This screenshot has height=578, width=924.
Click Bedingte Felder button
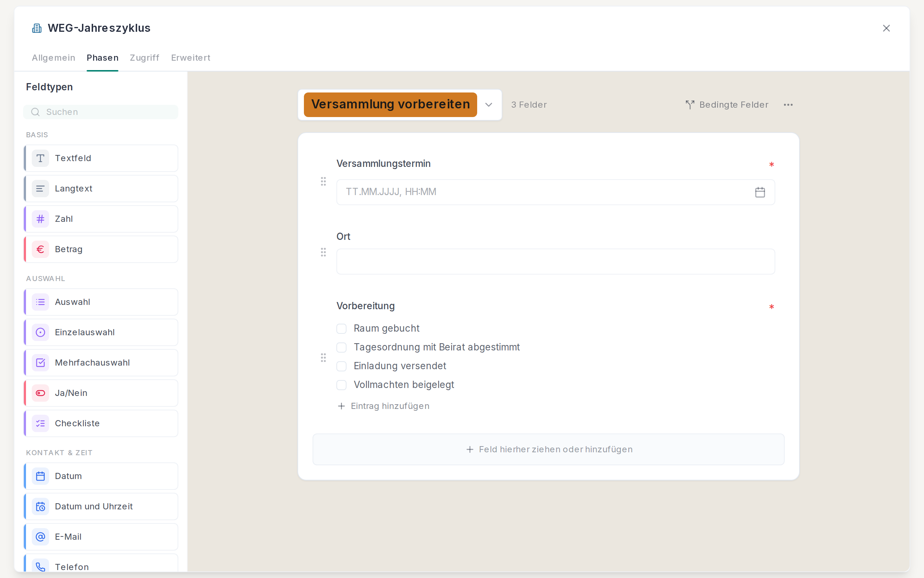(x=727, y=105)
